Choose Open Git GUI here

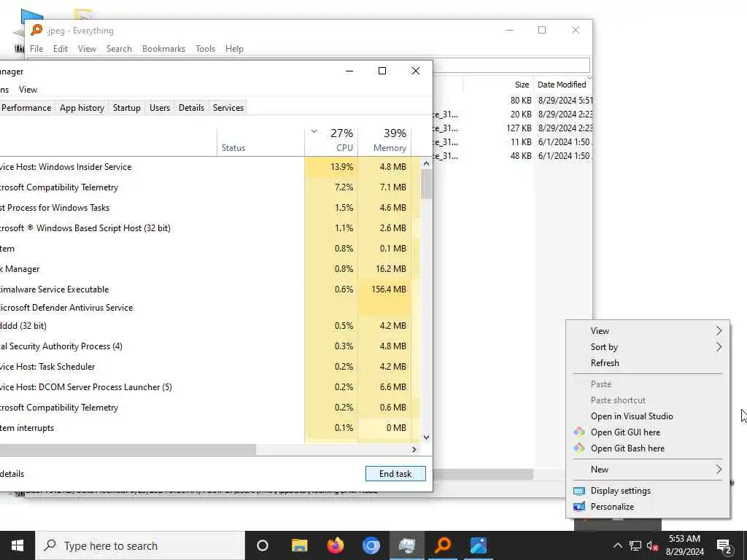tap(648, 432)
